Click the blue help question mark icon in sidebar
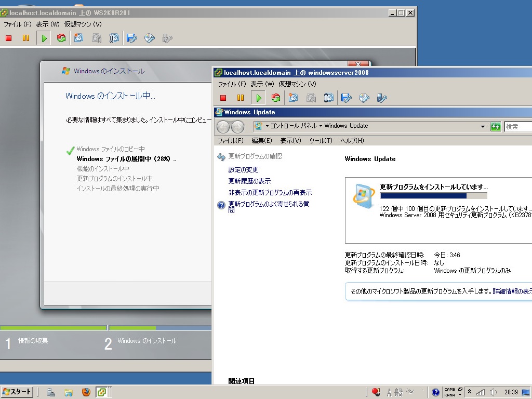The height and width of the screenshot is (399, 532). pos(221,205)
